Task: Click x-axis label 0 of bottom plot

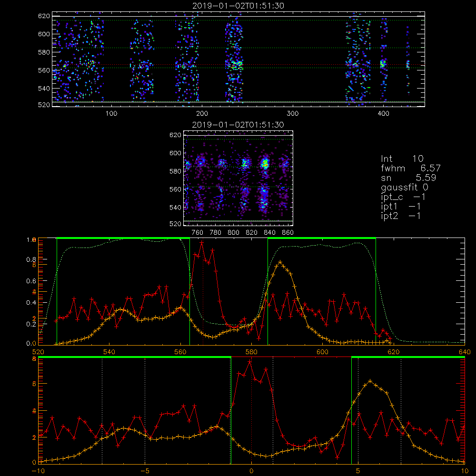Action: (251, 471)
